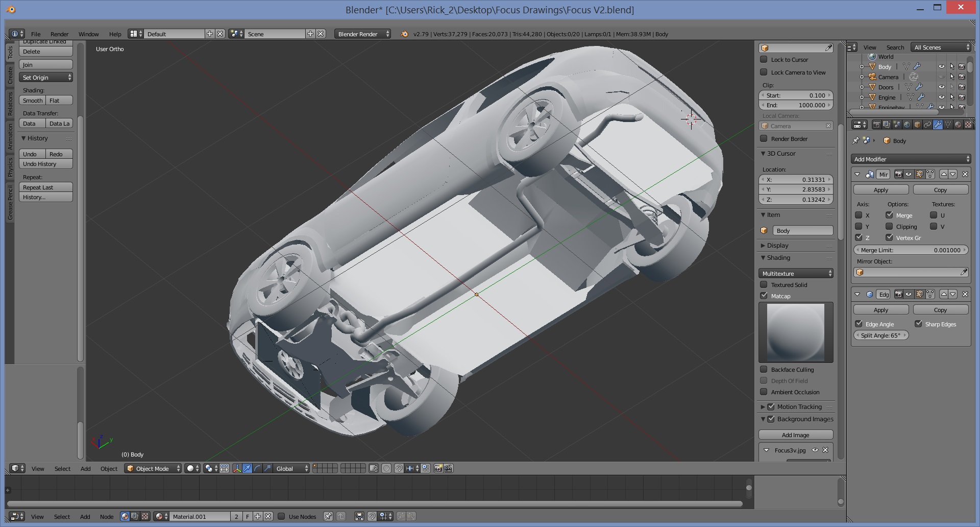Open the Render menu
This screenshot has height=527, width=980.
59,34
